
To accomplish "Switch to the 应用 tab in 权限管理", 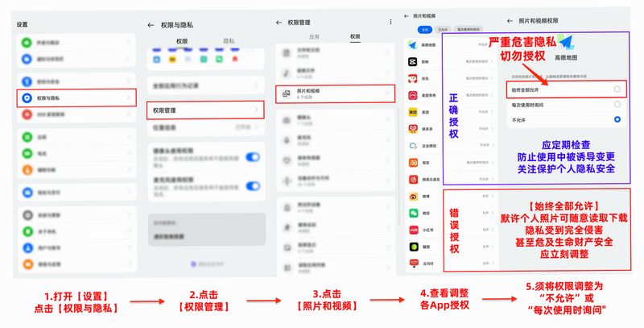I will 314,37.
